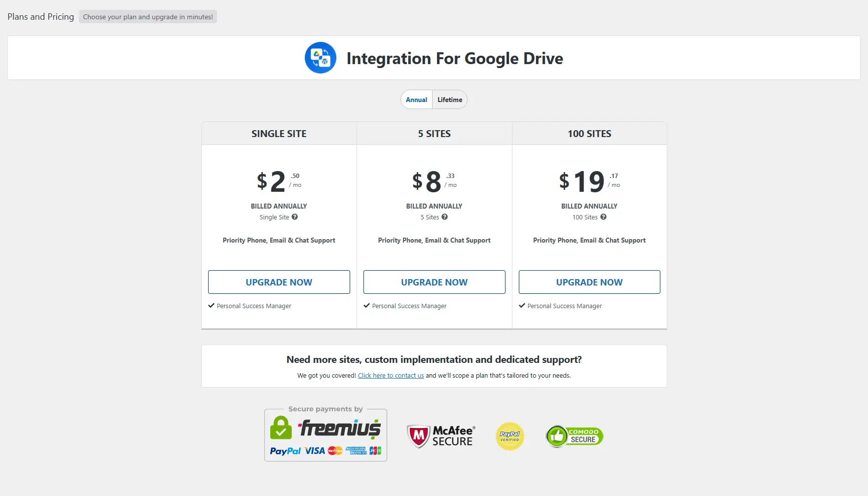
Task: Upgrade to the 5 Sites plan
Action: point(434,282)
